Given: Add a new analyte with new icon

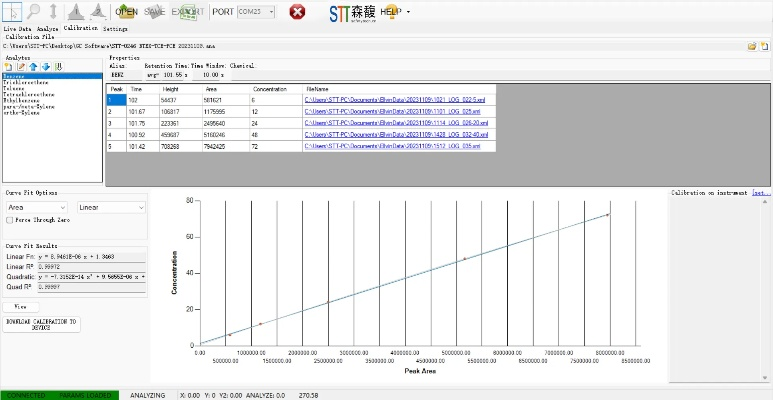Looking at the screenshot, I should coord(9,67).
